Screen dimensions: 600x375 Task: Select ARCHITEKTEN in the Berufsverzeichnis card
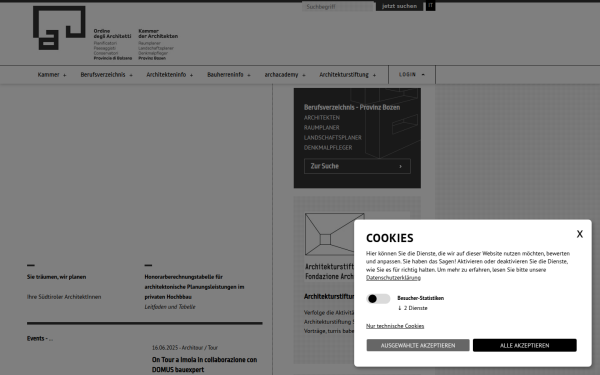tap(322, 117)
